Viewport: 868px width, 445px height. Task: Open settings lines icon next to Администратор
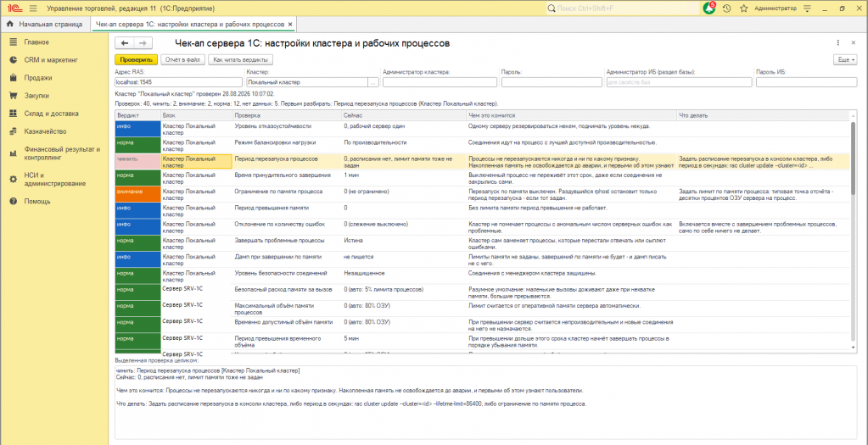[x=808, y=8]
